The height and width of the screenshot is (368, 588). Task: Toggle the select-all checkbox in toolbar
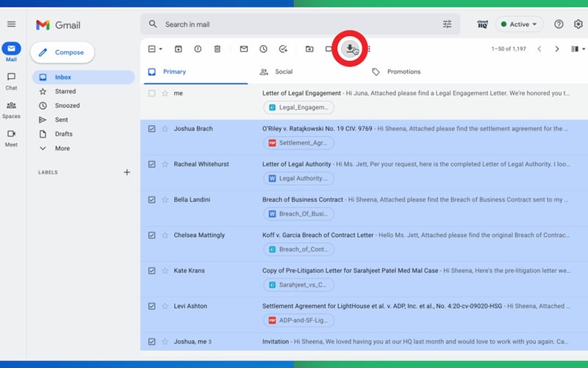151,49
